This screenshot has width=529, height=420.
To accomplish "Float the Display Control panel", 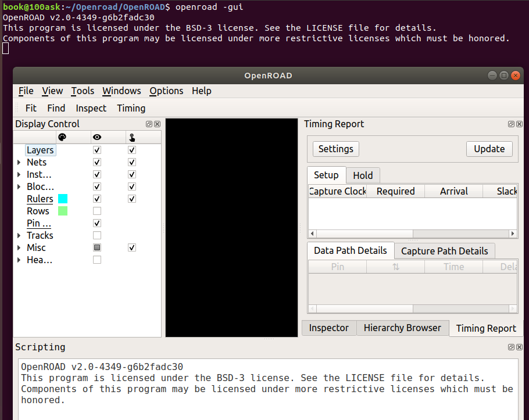I will click(x=149, y=124).
